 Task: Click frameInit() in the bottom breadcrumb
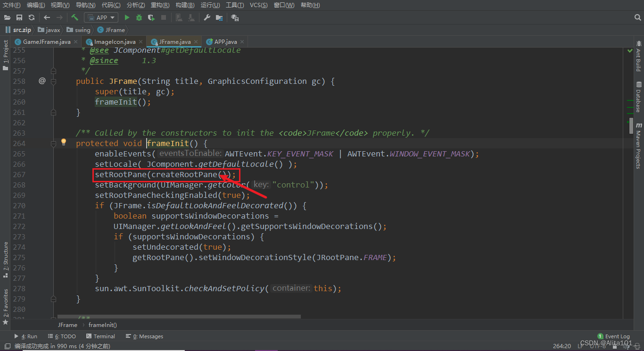click(x=103, y=325)
